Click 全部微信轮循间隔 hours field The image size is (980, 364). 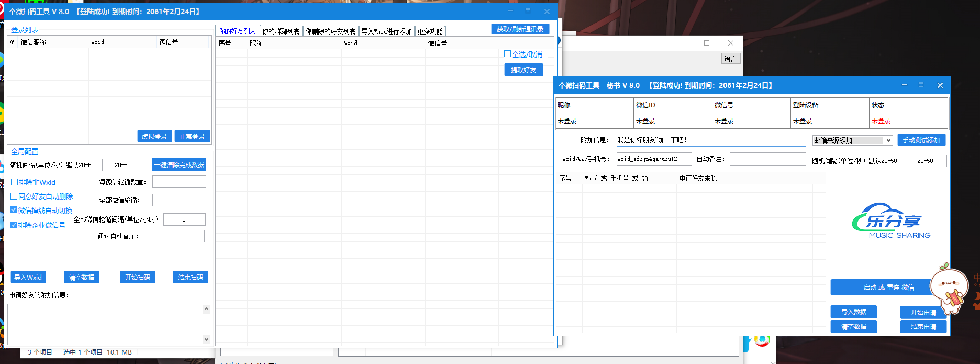184,219
